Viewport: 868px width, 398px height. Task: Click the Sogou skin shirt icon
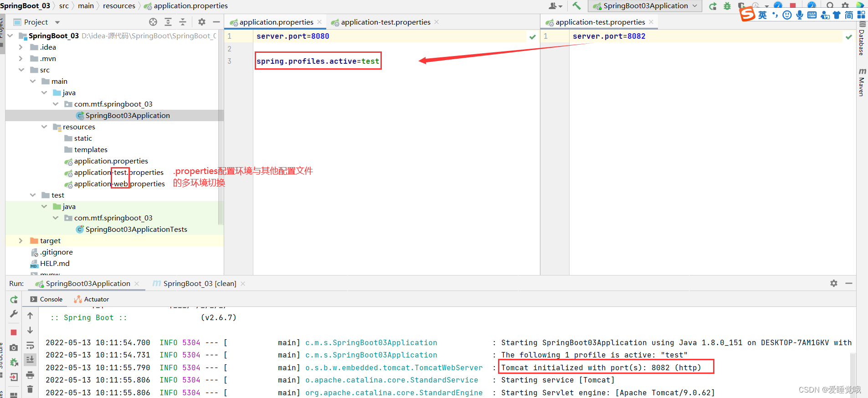(x=837, y=15)
